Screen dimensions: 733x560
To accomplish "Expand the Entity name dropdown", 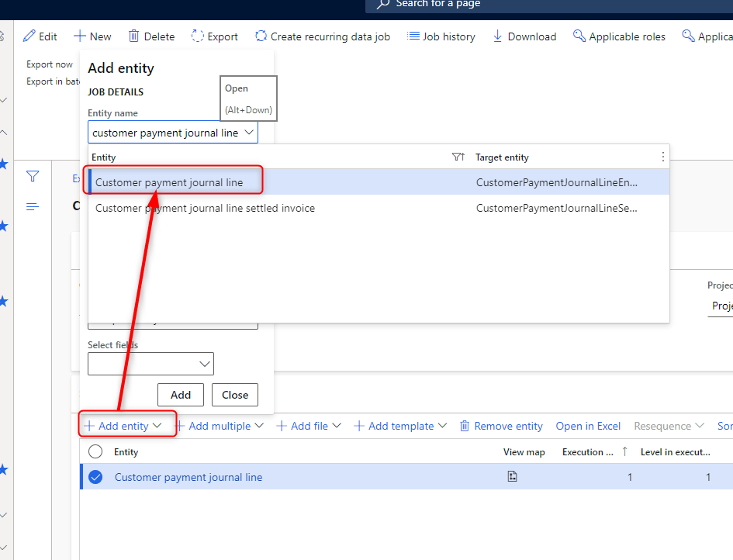I will coord(248,133).
